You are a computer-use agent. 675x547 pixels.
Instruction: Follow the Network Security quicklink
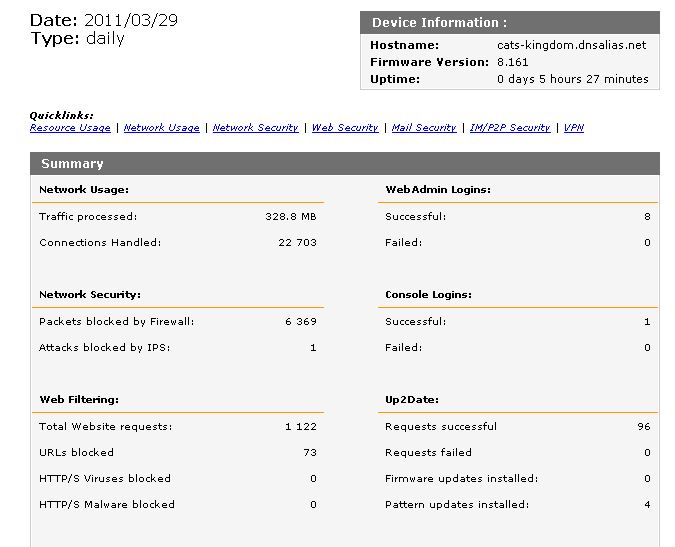255,128
